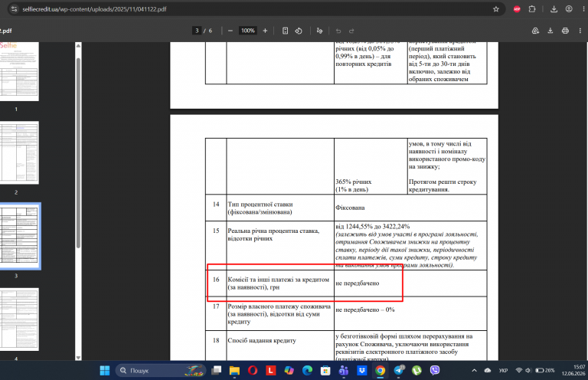Viewport: 588px width, 380px height.
Task: Open the Chrome profile menu
Action: coord(569,9)
